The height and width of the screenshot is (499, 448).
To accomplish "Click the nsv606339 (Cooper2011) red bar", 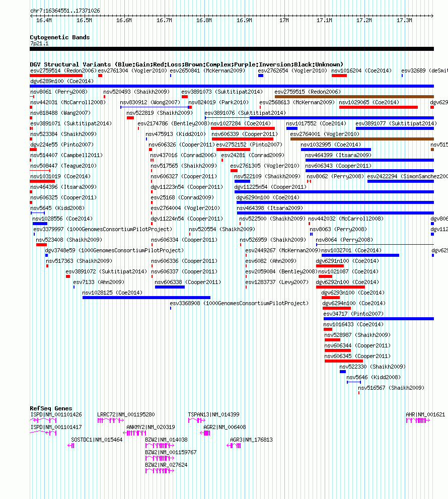I will (243, 139).
